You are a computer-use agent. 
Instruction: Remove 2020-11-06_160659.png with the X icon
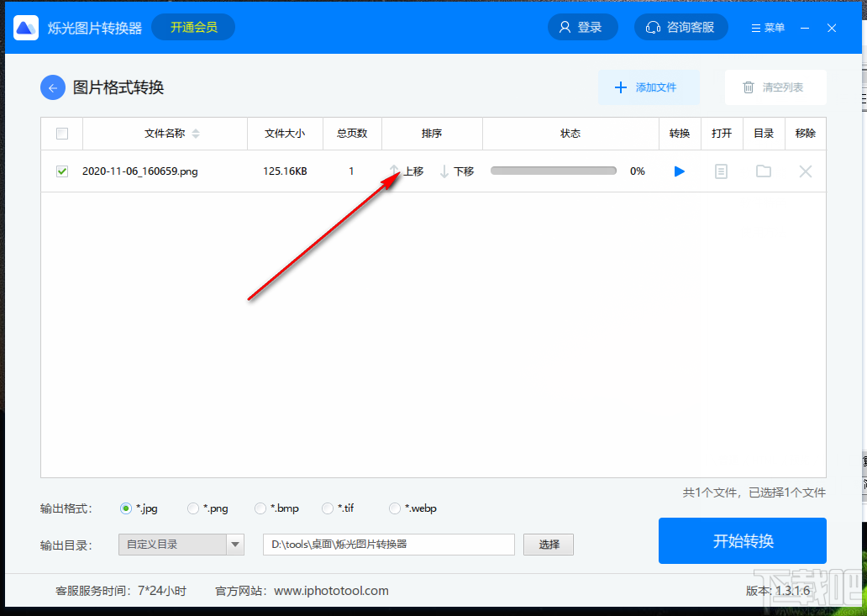click(x=805, y=171)
